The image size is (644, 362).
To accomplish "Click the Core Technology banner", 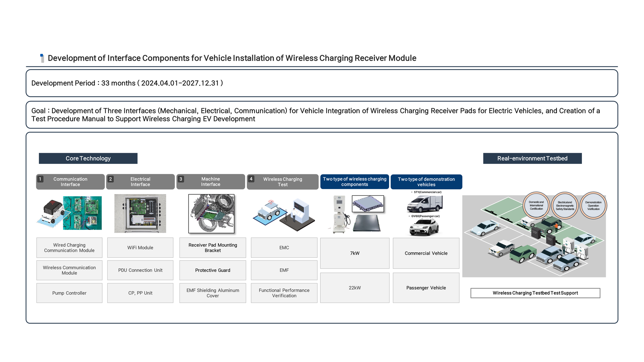I will (88, 158).
